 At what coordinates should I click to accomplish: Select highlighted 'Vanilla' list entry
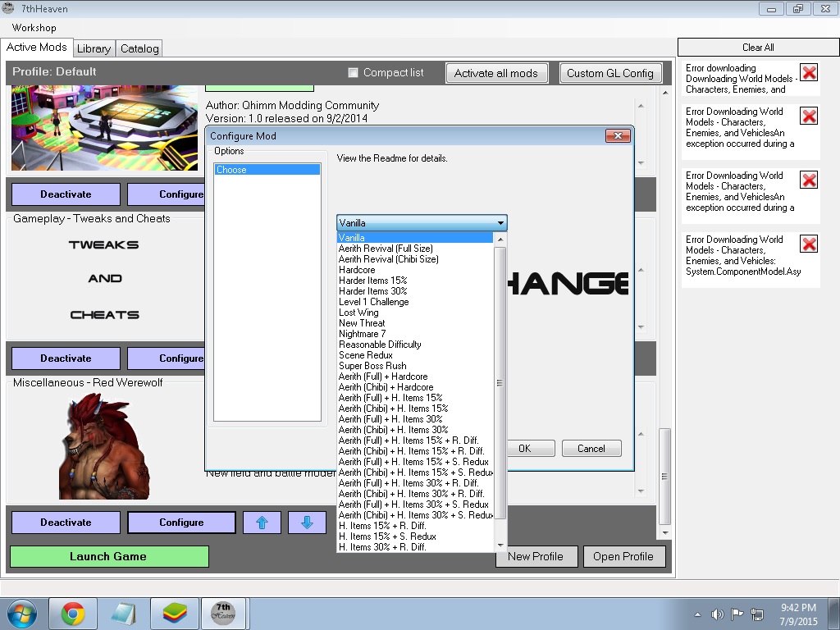point(415,237)
